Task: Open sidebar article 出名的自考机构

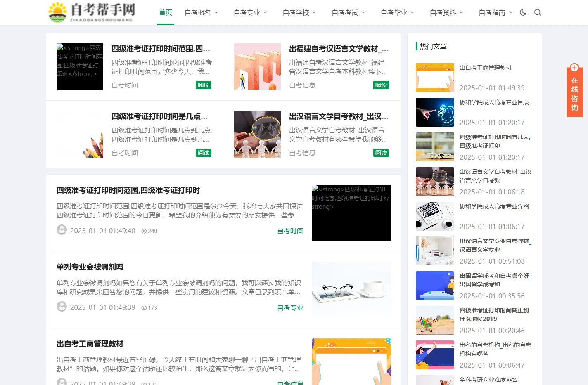Action: click(x=496, y=349)
